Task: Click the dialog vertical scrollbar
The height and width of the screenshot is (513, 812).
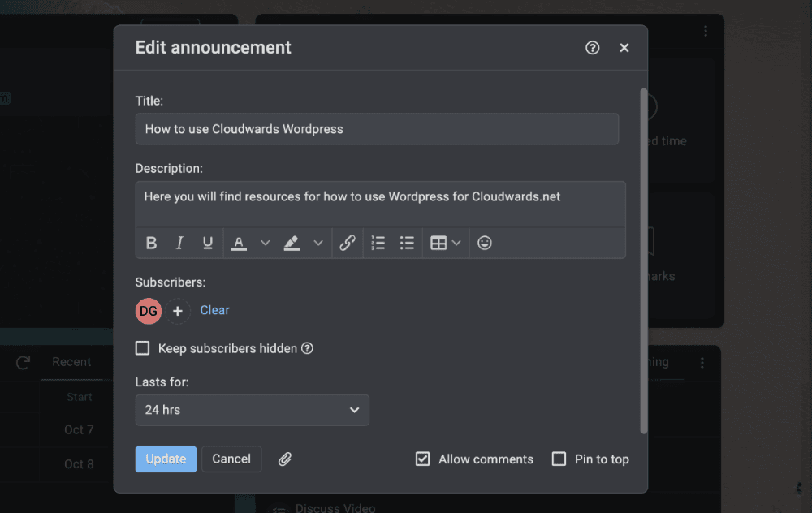Action: (644, 261)
